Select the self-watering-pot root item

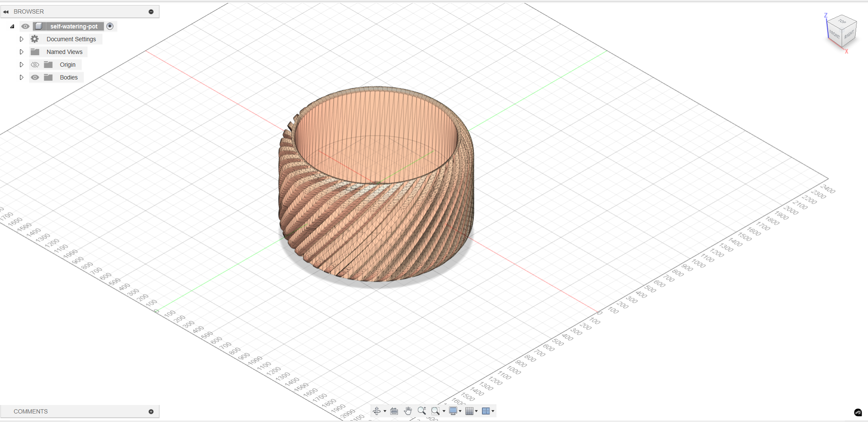74,26
